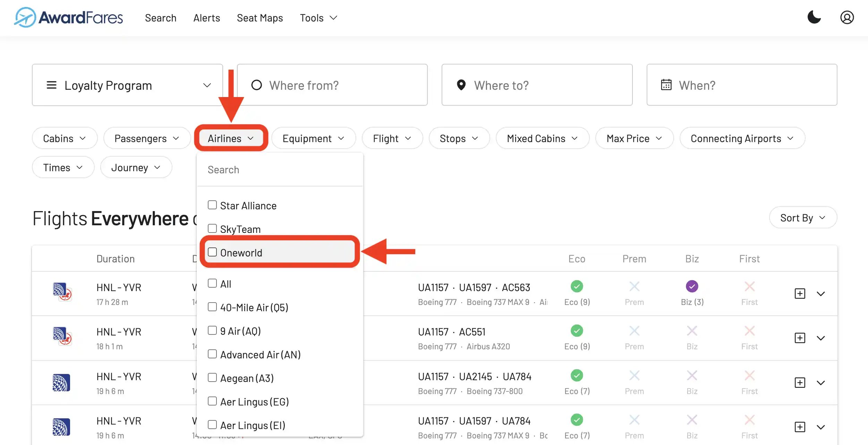Click the plus icon in the UA1157 · UA1597 · UA784 row
868x445 pixels.
800,427
